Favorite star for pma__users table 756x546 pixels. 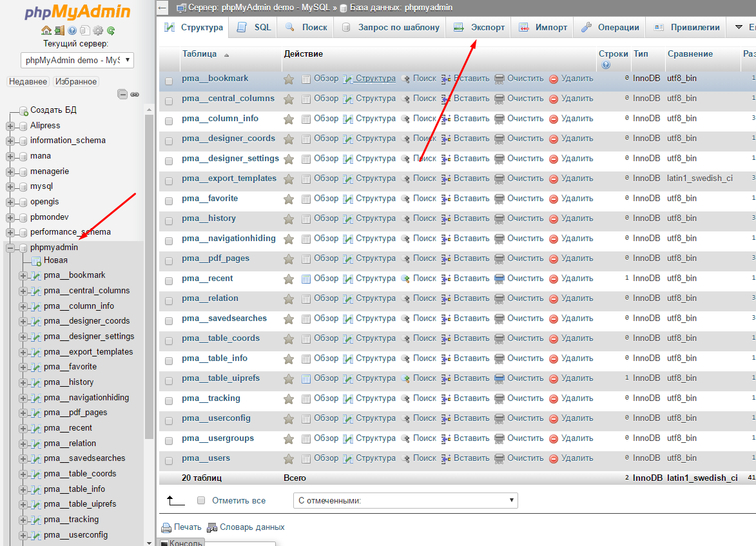click(x=289, y=459)
